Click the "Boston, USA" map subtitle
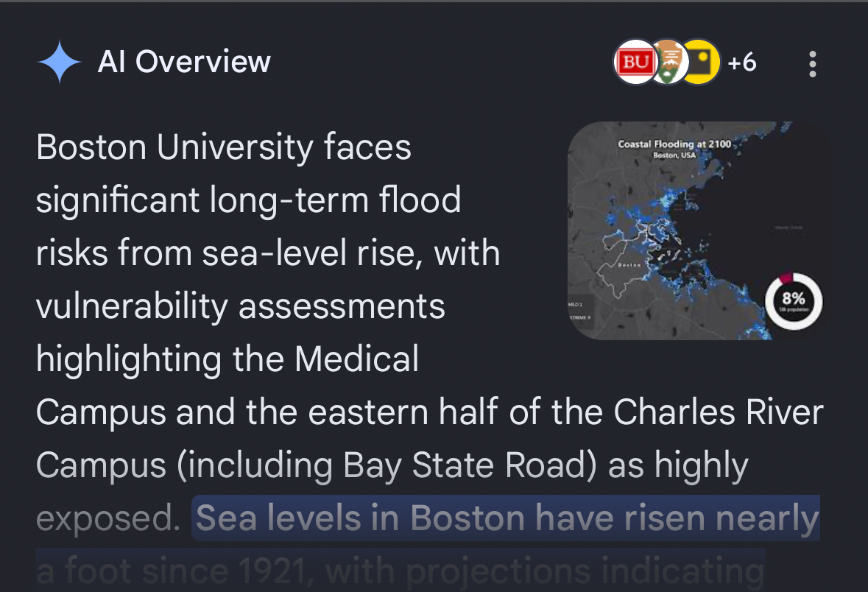868x592 pixels. click(674, 155)
